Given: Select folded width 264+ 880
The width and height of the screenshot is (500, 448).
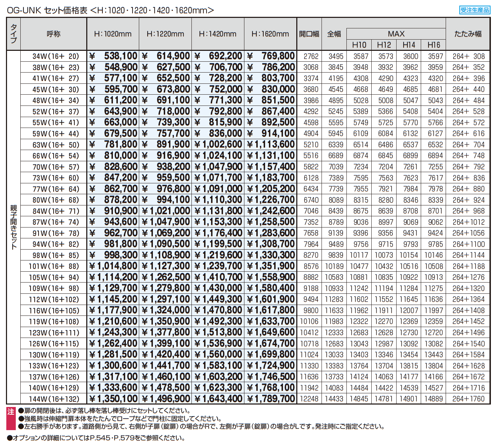Looking at the screenshot, I should coord(468,189).
